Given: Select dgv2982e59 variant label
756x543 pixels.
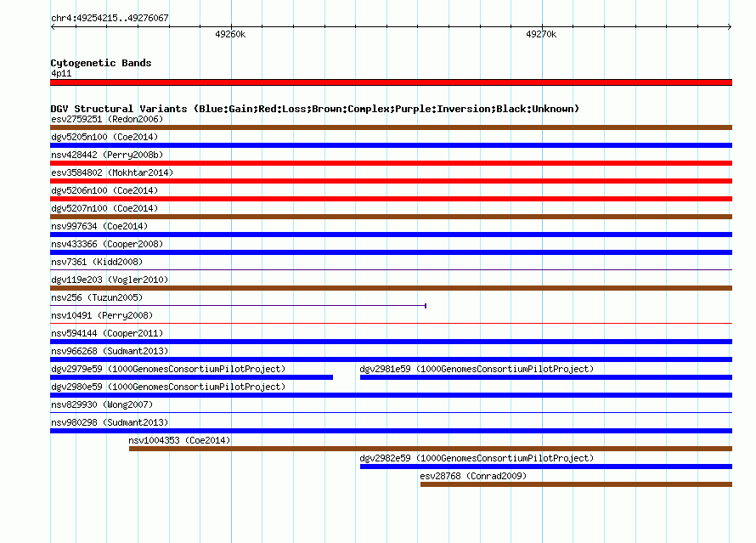Looking at the screenshot, I should click(477, 458).
